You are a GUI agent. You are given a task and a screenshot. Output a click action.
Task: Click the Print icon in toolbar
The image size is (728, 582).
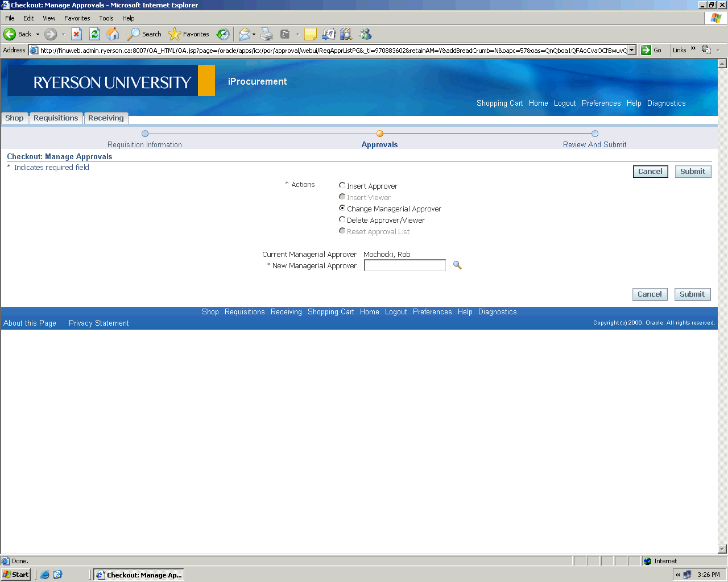tap(267, 34)
